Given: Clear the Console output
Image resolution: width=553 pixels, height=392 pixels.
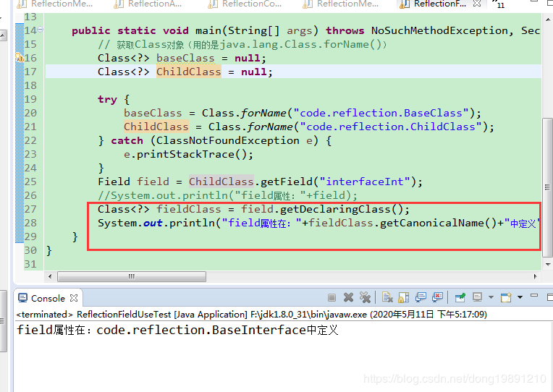Looking at the screenshot, I should [387, 297].
